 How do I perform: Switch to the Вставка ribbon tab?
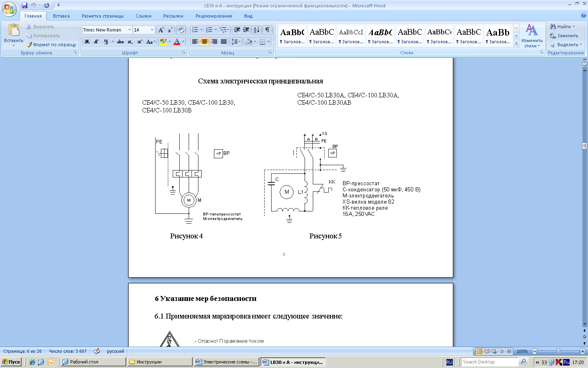61,16
